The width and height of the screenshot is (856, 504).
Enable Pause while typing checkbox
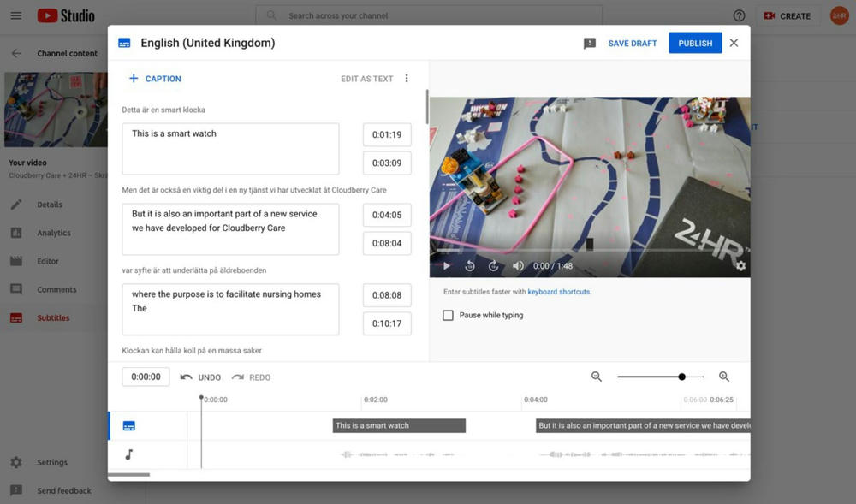point(448,316)
